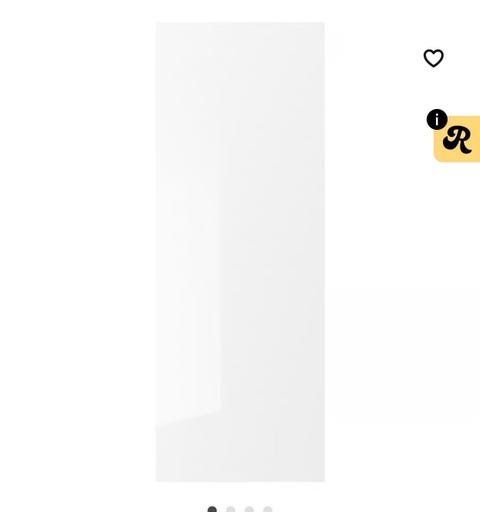Add product to favorites with heart icon

click(x=433, y=58)
